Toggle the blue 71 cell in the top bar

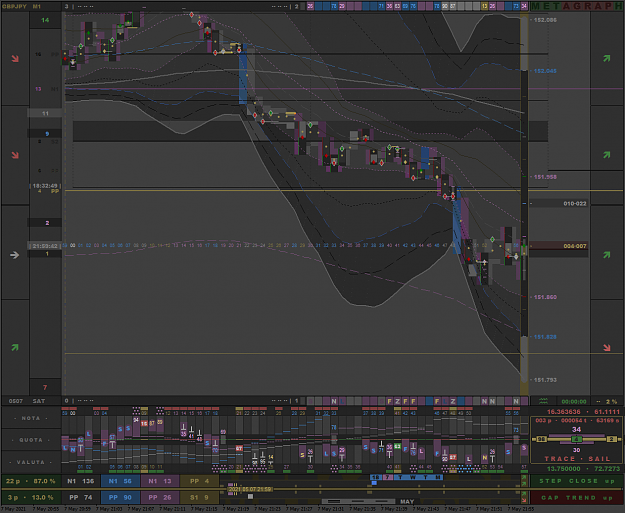381,6
